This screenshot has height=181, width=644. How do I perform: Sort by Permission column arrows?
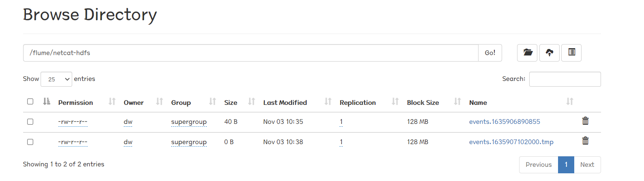pyautogui.click(x=112, y=102)
